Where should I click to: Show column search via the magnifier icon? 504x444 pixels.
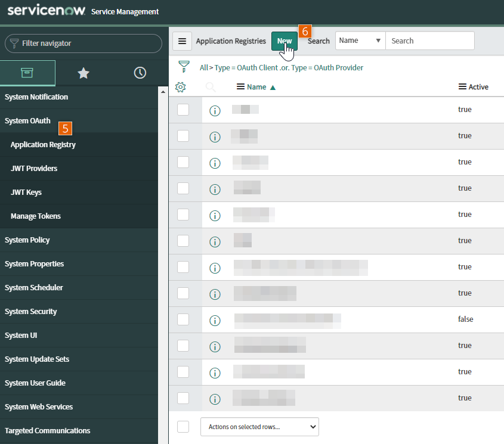(x=211, y=87)
